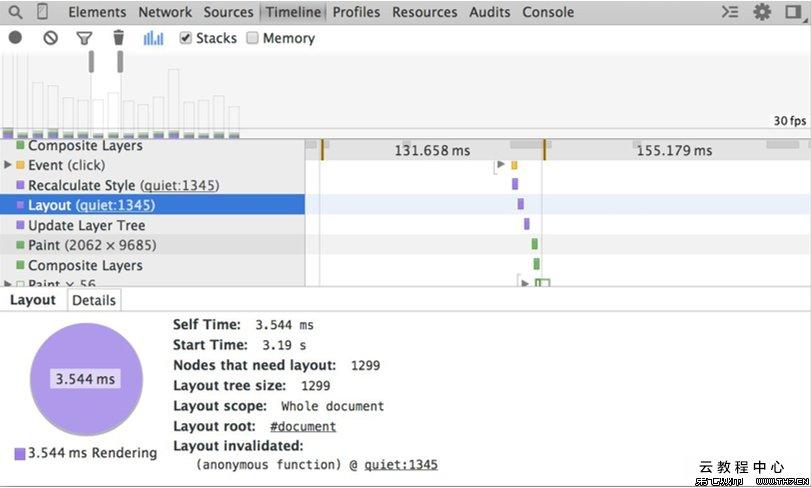Screen dimensions: 811x488
Task: Uncheck the Stacks checkbox
Action: 185,38
